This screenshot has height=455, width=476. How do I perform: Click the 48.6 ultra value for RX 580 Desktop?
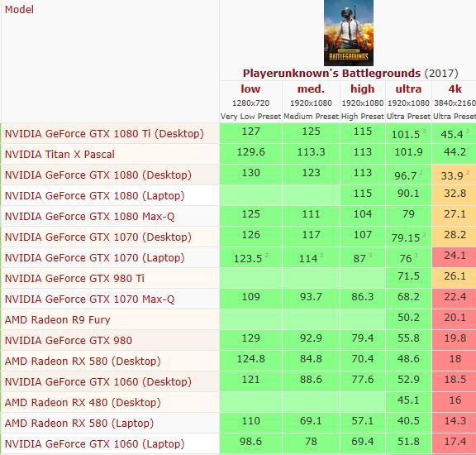point(408,358)
